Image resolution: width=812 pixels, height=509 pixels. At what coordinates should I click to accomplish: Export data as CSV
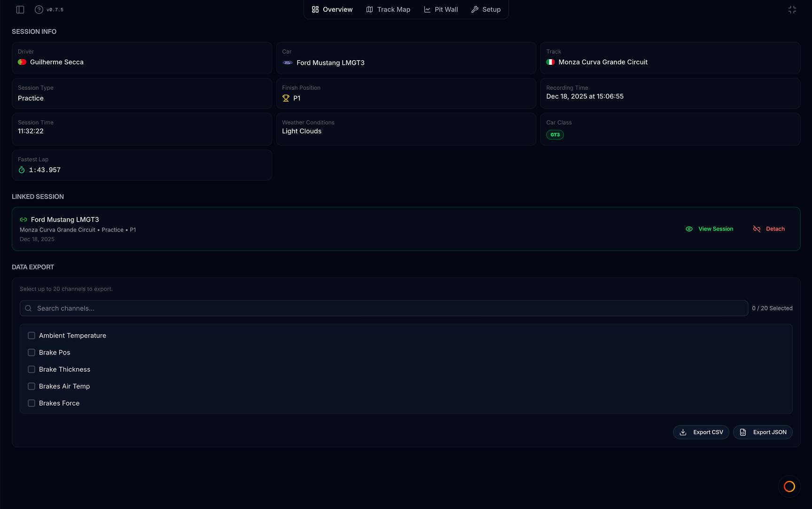click(x=701, y=432)
